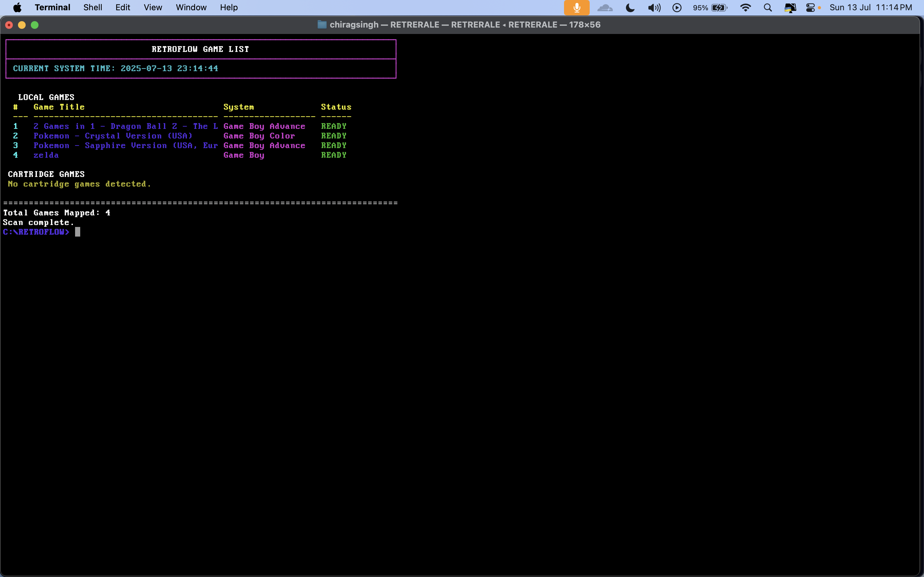This screenshot has height=577, width=924.
Task: Click the green full-screen window button
Action: (35, 25)
